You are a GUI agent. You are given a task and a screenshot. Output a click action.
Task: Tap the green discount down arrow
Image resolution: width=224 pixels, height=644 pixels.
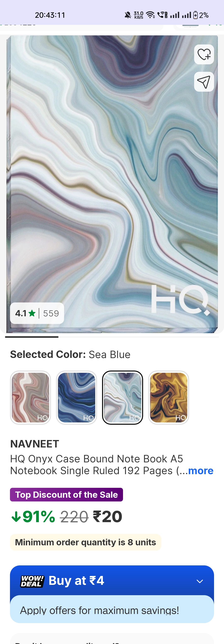pyautogui.click(x=16, y=517)
